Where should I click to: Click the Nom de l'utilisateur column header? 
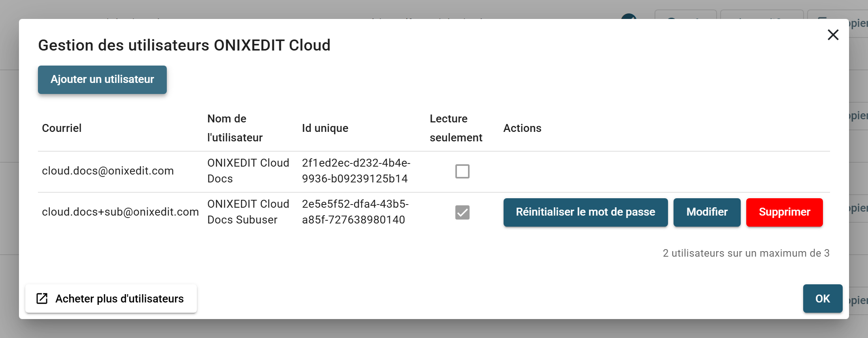(235, 128)
